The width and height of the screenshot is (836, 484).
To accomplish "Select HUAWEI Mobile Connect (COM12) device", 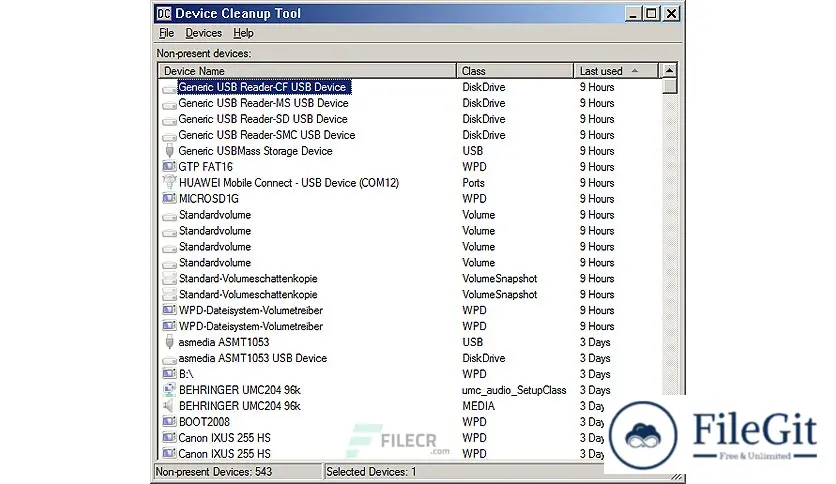I will coord(289,183).
